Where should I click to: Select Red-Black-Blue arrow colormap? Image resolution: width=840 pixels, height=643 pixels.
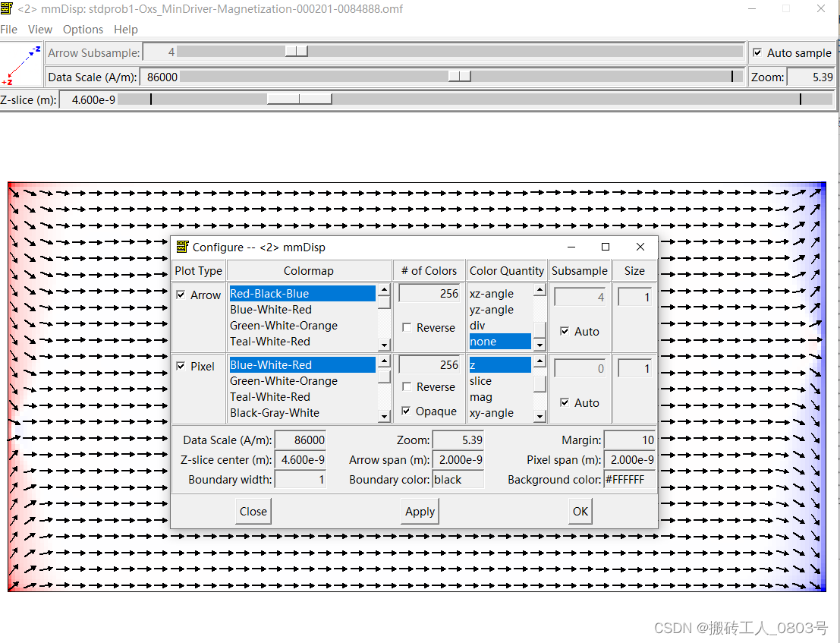[x=302, y=294]
